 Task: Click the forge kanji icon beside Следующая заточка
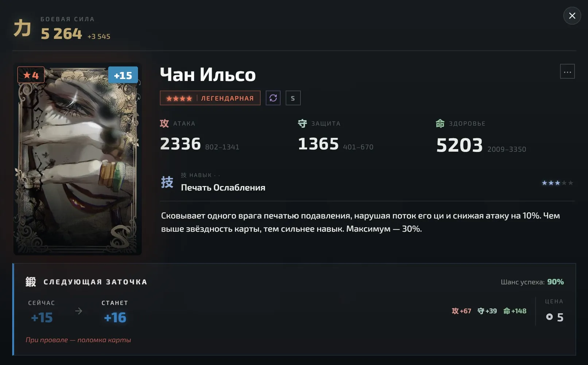pos(31,282)
